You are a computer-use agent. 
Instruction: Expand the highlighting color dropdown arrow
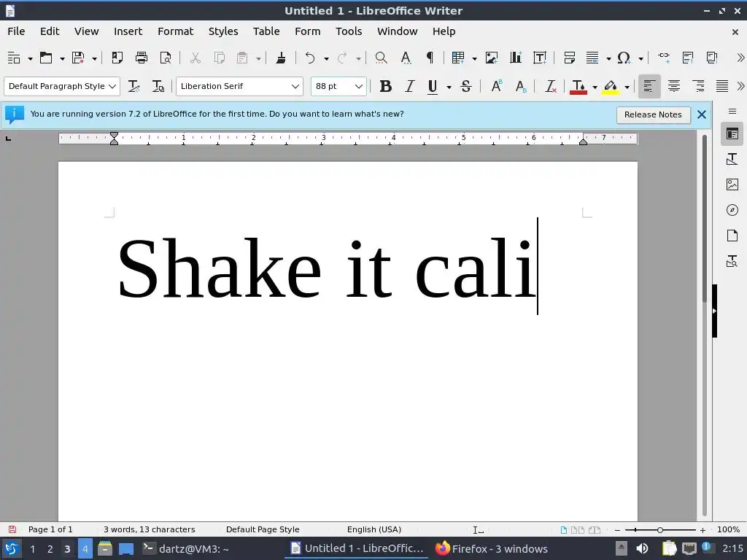[627, 87]
